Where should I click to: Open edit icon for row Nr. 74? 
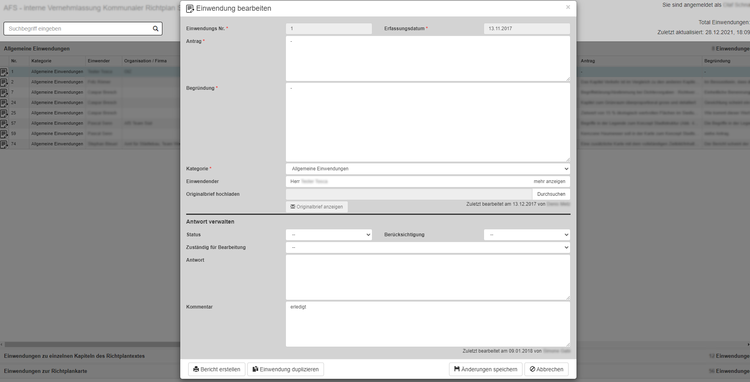4,144
